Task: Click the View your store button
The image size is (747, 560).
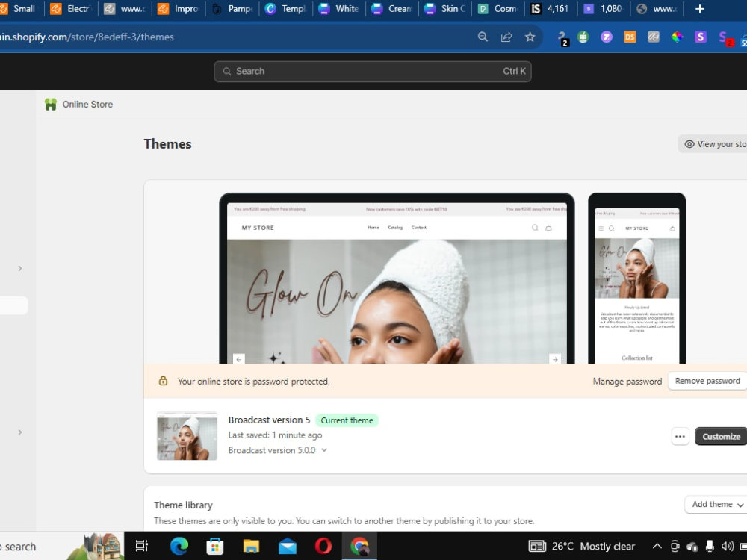Action: point(713,144)
